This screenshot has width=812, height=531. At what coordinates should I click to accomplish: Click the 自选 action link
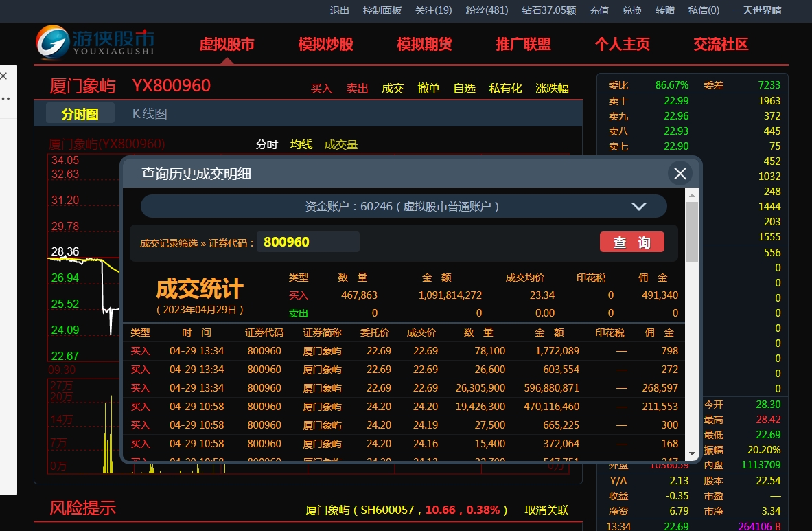point(464,89)
